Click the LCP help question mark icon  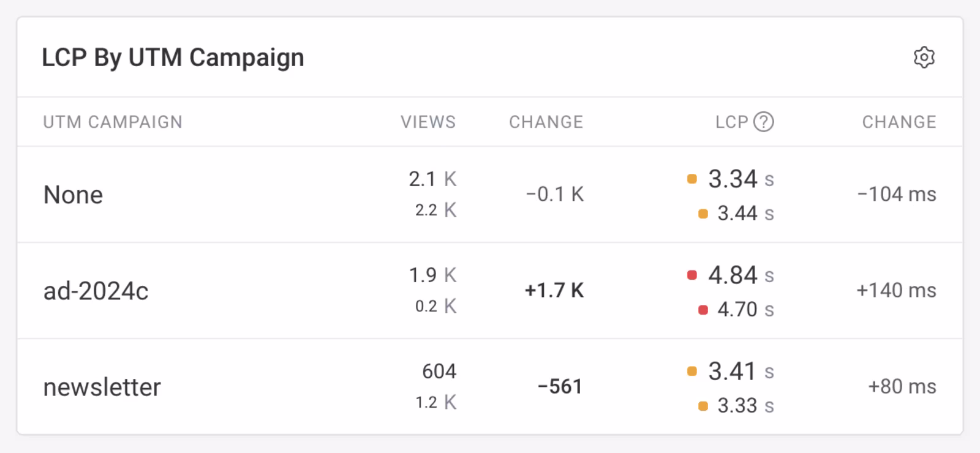click(x=763, y=122)
